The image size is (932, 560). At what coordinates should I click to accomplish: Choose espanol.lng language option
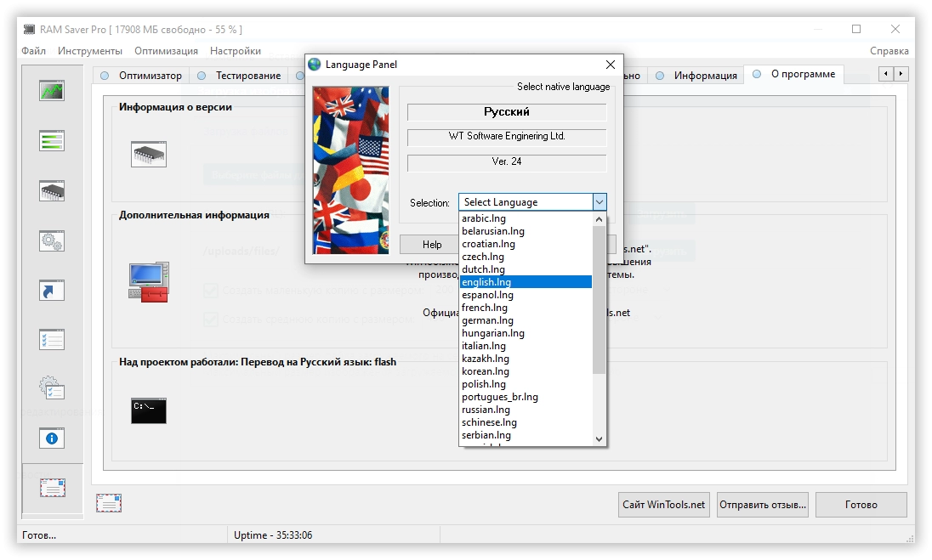[x=526, y=295]
